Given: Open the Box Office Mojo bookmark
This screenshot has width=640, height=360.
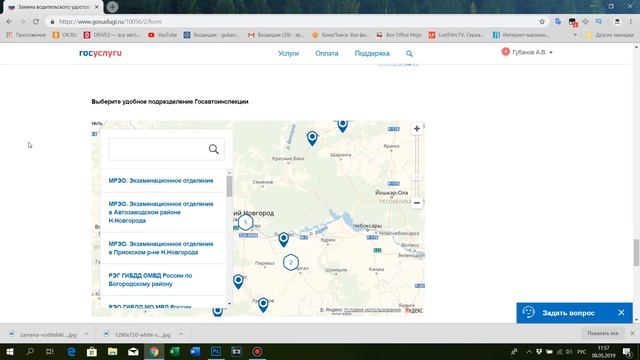Looking at the screenshot, I should 399,35.
